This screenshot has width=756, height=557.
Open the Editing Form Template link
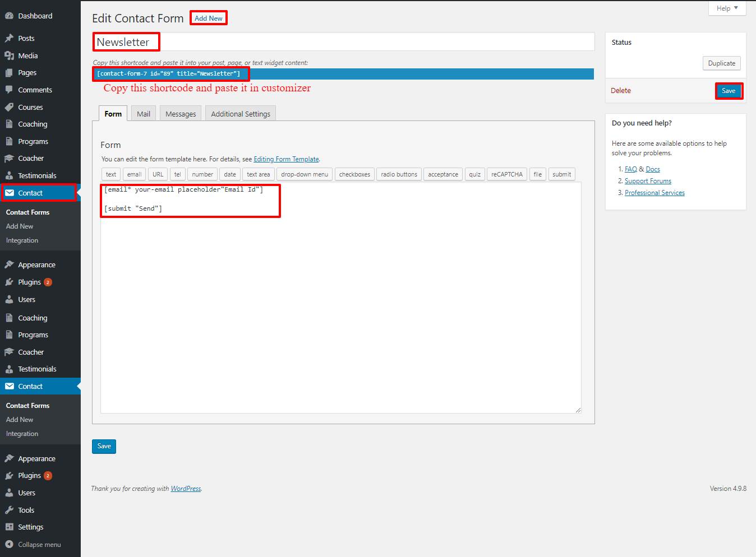coord(286,160)
